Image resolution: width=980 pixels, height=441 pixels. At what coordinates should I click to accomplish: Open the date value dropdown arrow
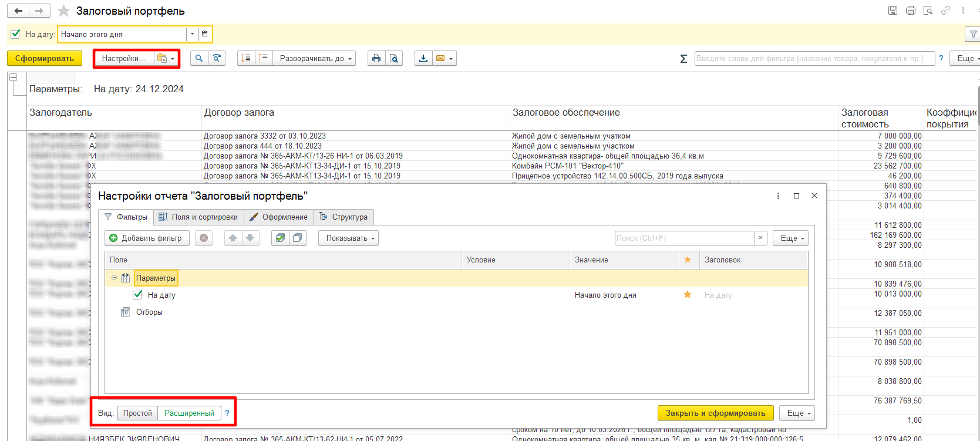point(192,34)
